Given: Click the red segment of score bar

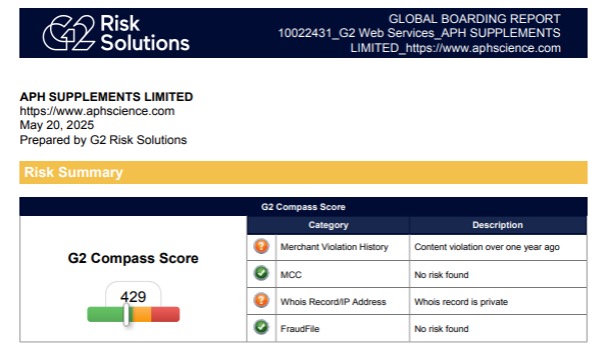Looking at the screenshot, I should tap(166, 315).
